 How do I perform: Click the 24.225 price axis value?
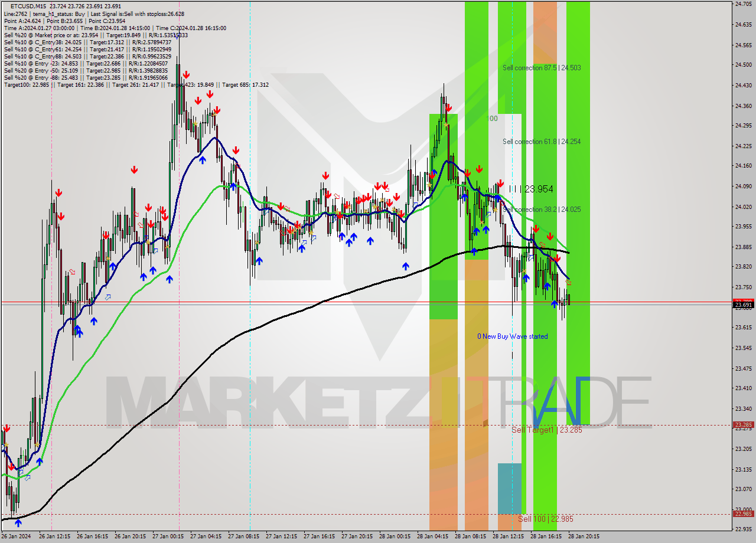tap(743, 146)
